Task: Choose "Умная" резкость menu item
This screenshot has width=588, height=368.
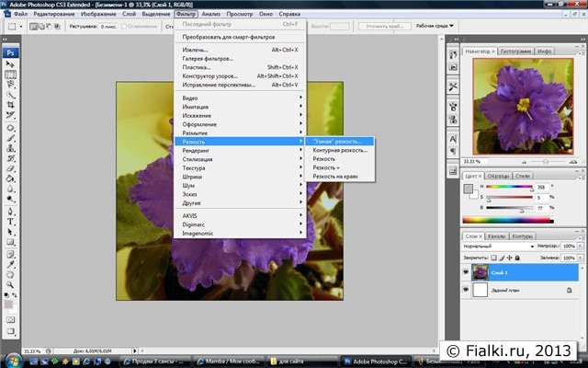Action: [x=340, y=142]
